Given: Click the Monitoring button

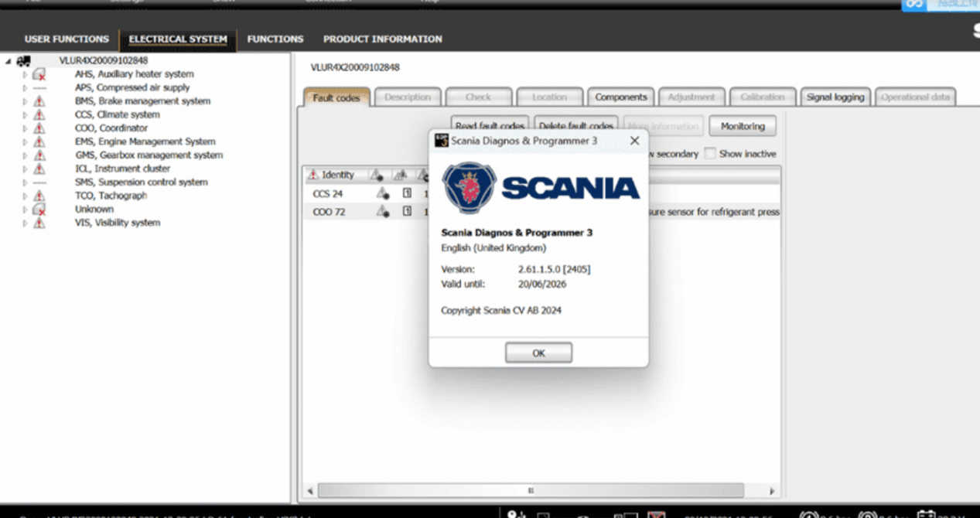Looking at the screenshot, I should pos(742,125).
